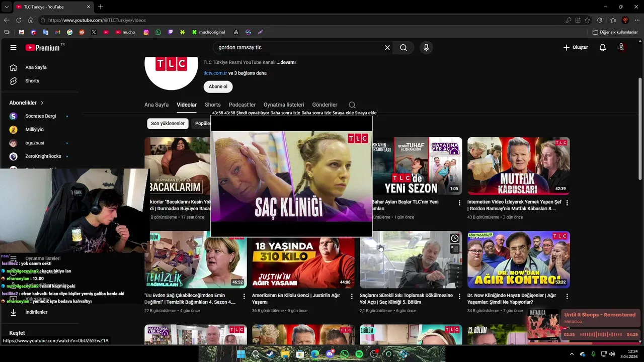Select the Videolar tab

coord(187,105)
